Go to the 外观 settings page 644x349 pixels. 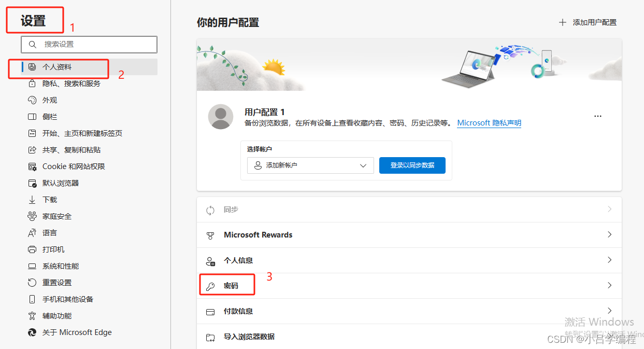tap(90, 100)
